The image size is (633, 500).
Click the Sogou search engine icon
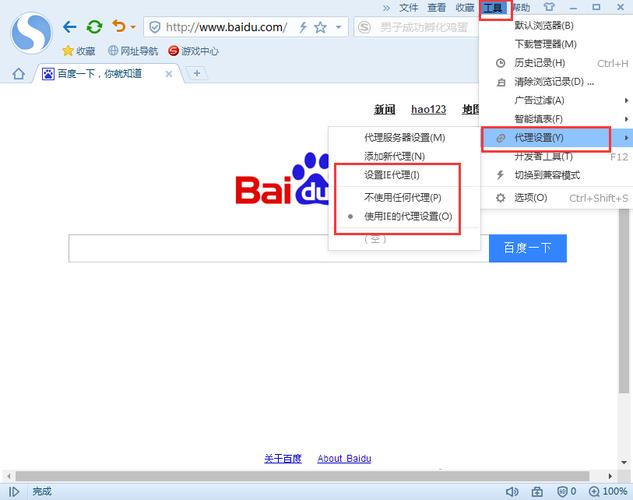364,27
